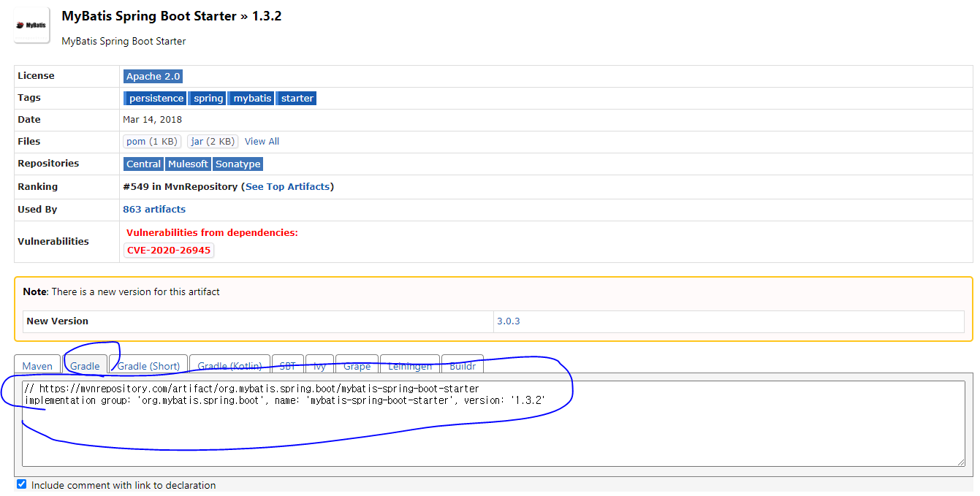Click the Mar 14, 2018 date text
Image resolution: width=980 pixels, height=496 pixels.
153,120
